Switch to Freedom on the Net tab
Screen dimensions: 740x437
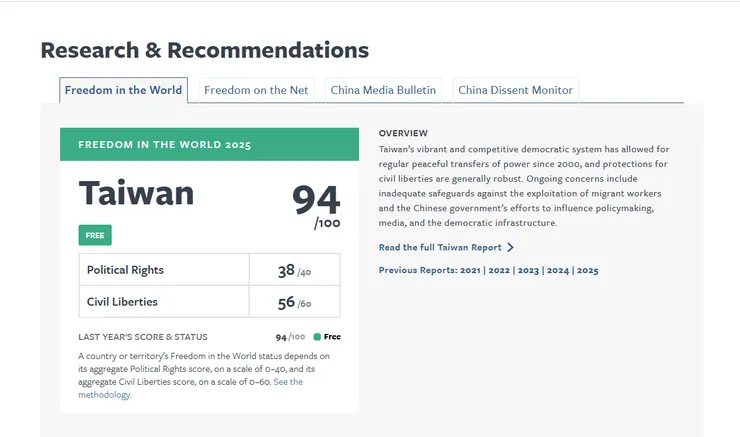(x=255, y=90)
